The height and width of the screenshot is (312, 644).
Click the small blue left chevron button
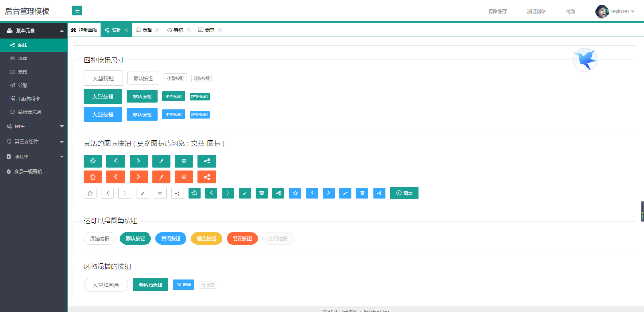coord(312,193)
